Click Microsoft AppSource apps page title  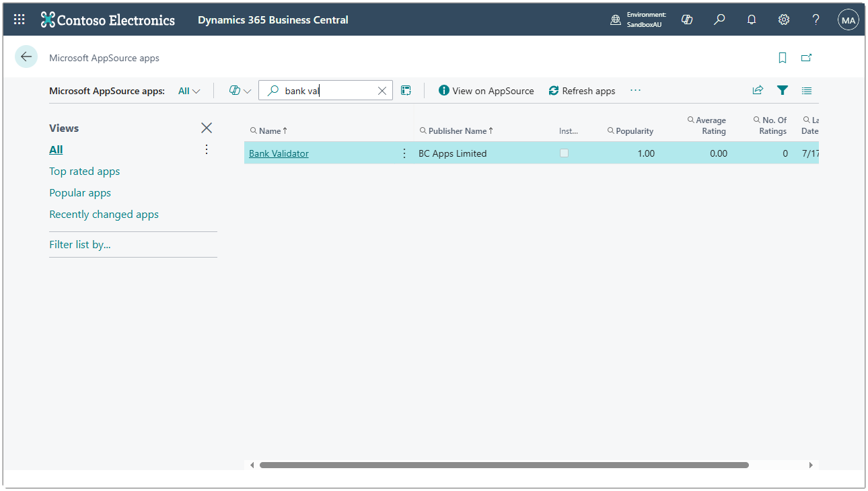pos(104,58)
